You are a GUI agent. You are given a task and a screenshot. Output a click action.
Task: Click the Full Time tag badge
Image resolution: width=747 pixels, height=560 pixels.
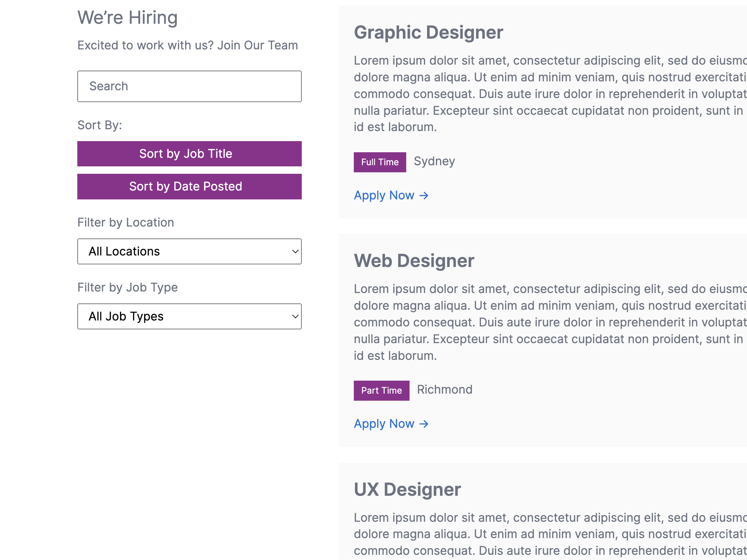click(x=379, y=162)
